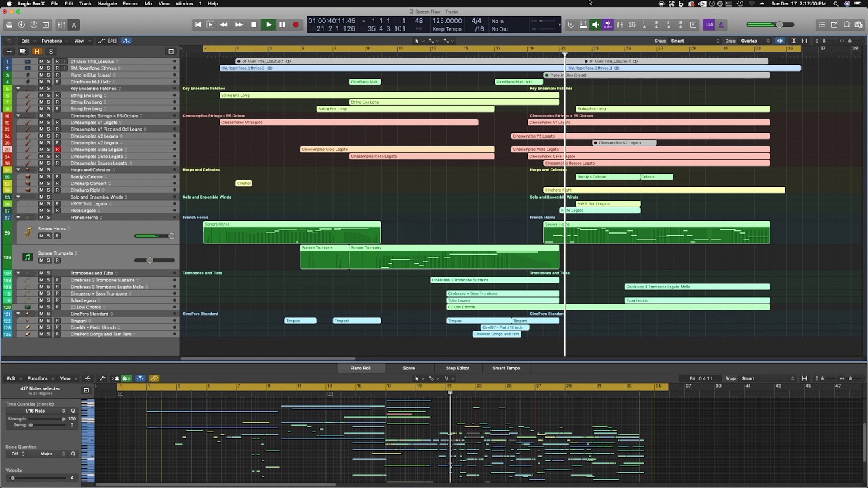Image resolution: width=868 pixels, height=488 pixels.
Task: Toggle the Piano Roll Link button
Action: 155,378
